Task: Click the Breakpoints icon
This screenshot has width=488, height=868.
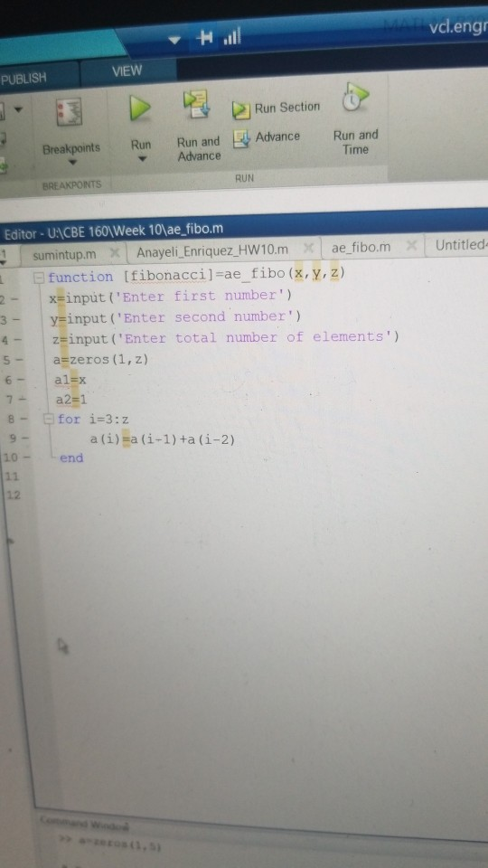Action: pyautogui.click(x=70, y=112)
